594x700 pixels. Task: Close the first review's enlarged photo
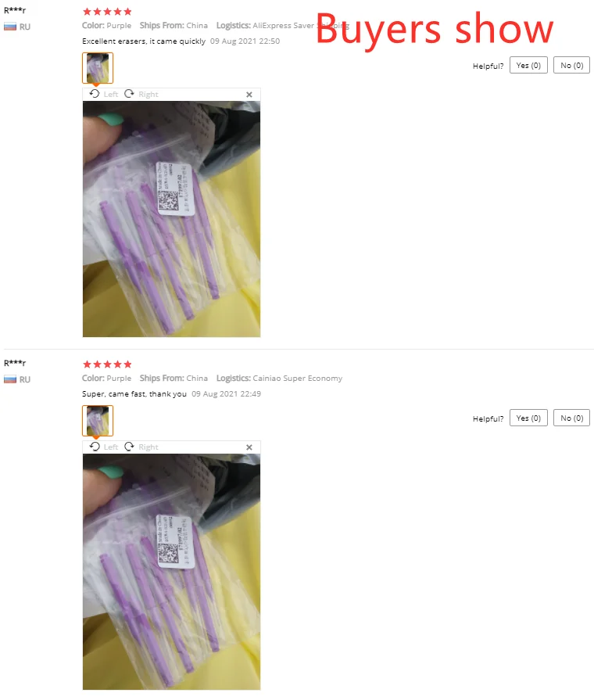click(249, 95)
